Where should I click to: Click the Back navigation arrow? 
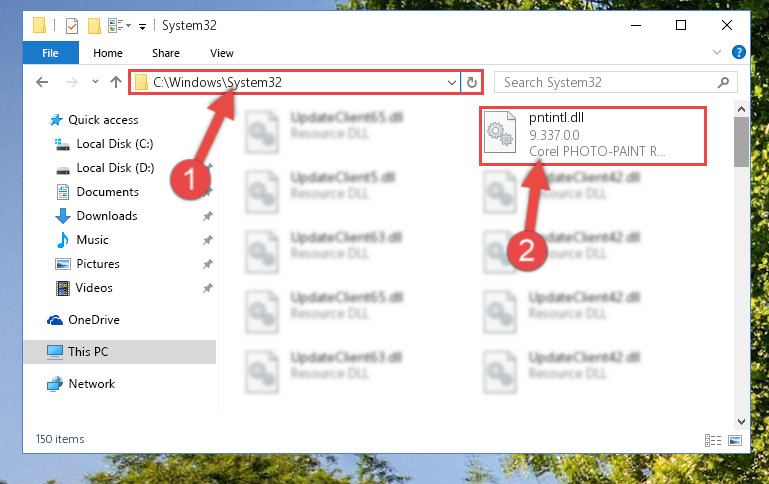42,82
